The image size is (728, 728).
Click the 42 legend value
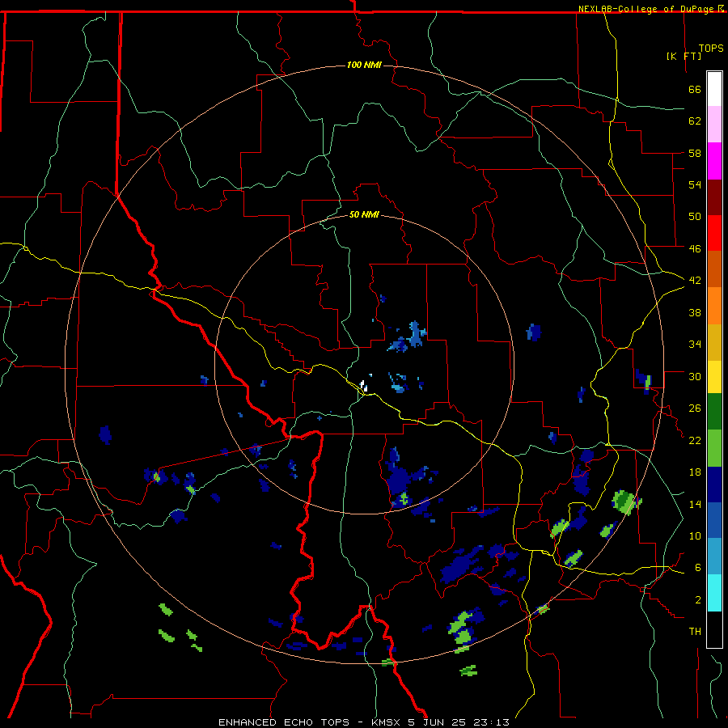coord(695,281)
